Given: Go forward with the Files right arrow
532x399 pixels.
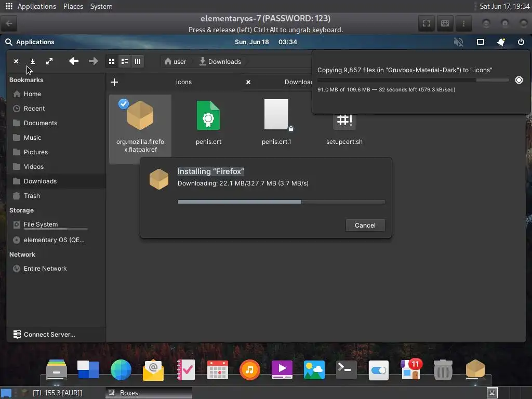Looking at the screenshot, I should [x=94, y=61].
